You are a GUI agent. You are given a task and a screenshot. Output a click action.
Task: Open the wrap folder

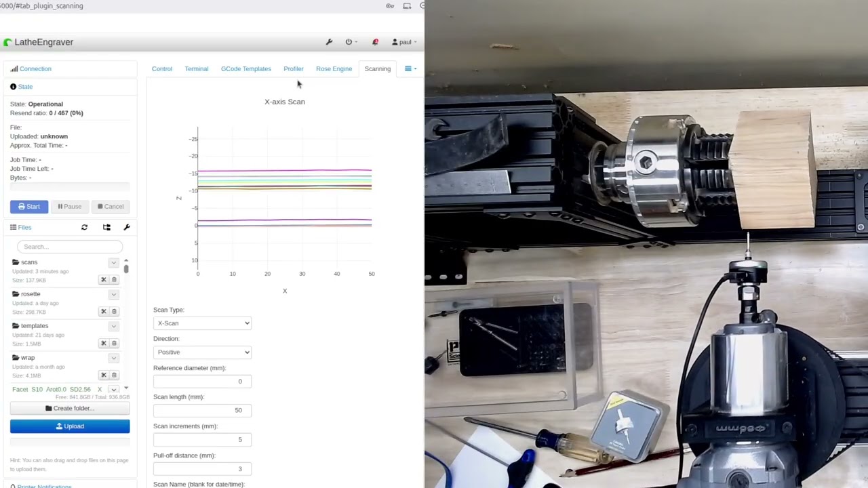click(x=28, y=358)
